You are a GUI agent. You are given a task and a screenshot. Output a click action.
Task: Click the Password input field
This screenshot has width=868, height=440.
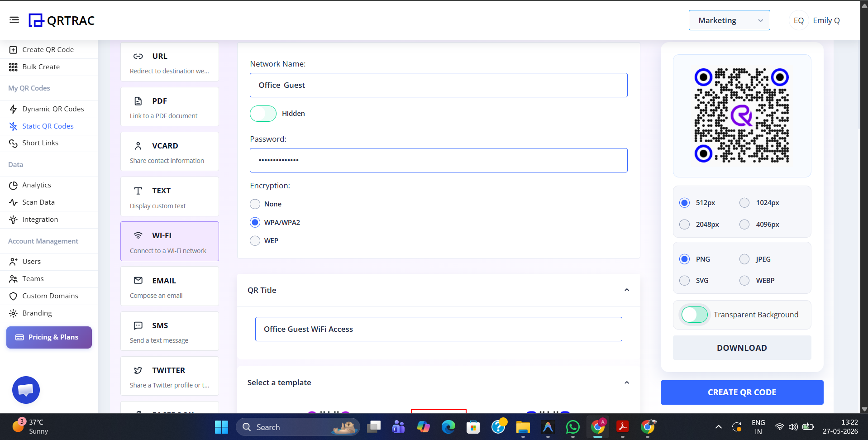(439, 160)
